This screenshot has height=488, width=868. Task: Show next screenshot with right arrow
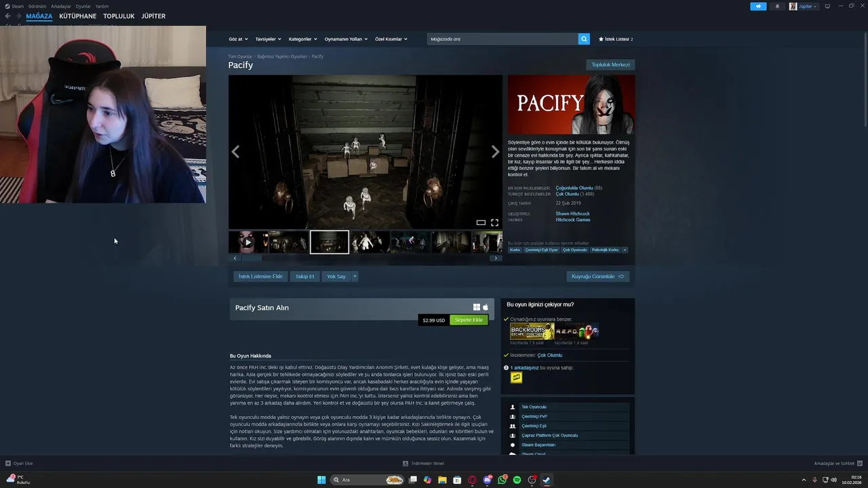[x=495, y=152]
